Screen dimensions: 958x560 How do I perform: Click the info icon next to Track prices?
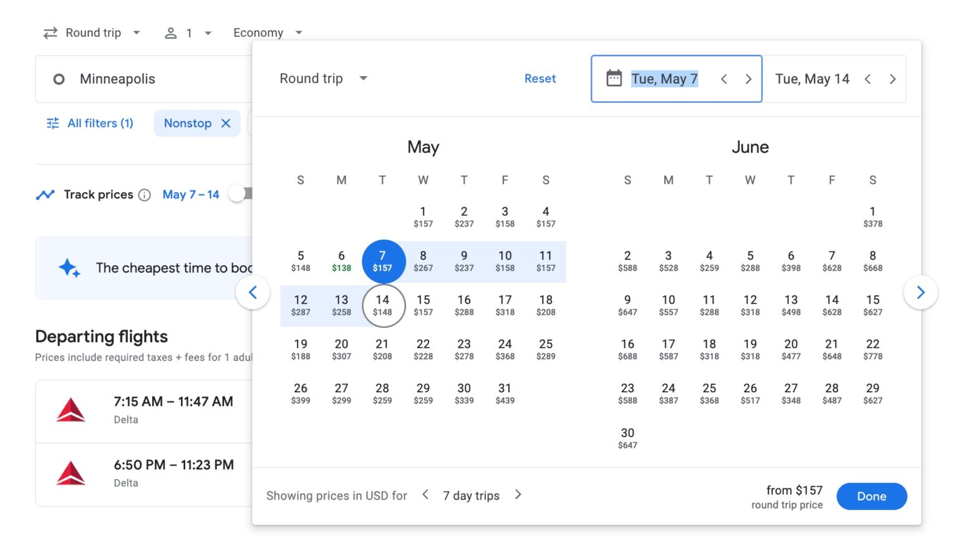coord(144,195)
